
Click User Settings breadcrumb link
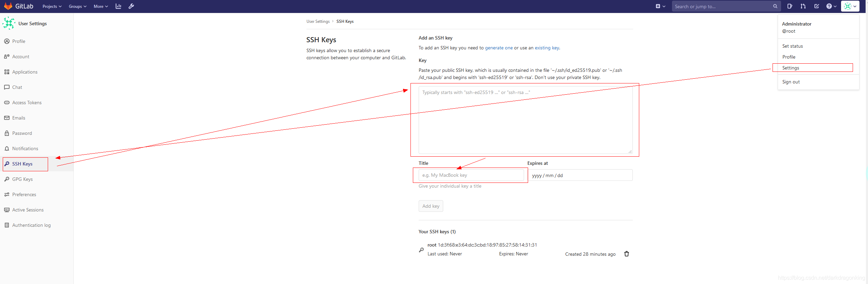(x=318, y=21)
